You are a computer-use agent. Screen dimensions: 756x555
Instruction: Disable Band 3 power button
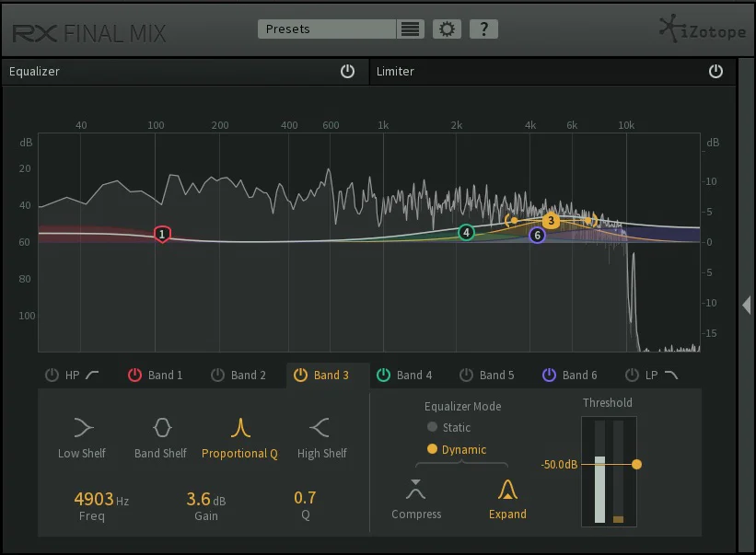click(300, 375)
